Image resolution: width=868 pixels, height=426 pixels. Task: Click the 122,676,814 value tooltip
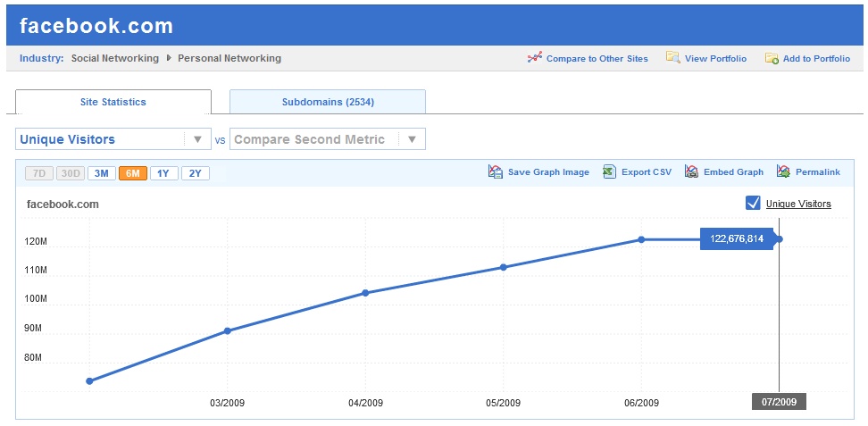(736, 238)
